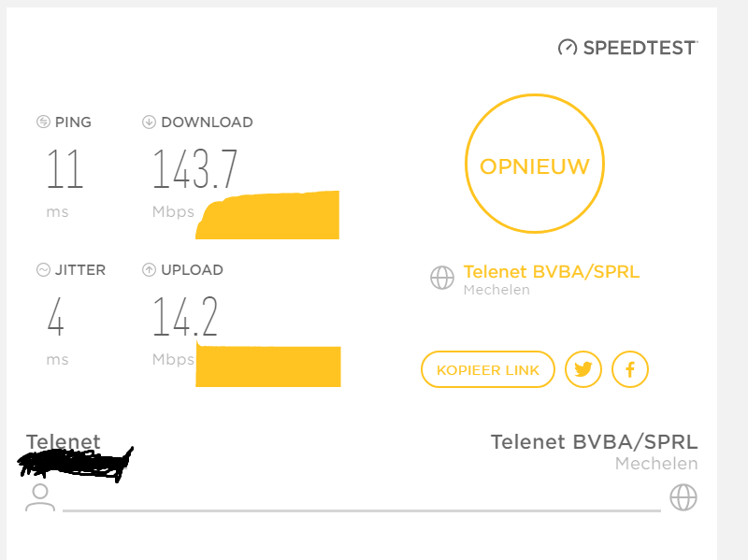Click the 11 ms ping value
Screen dimensions: 748x560
[65, 169]
